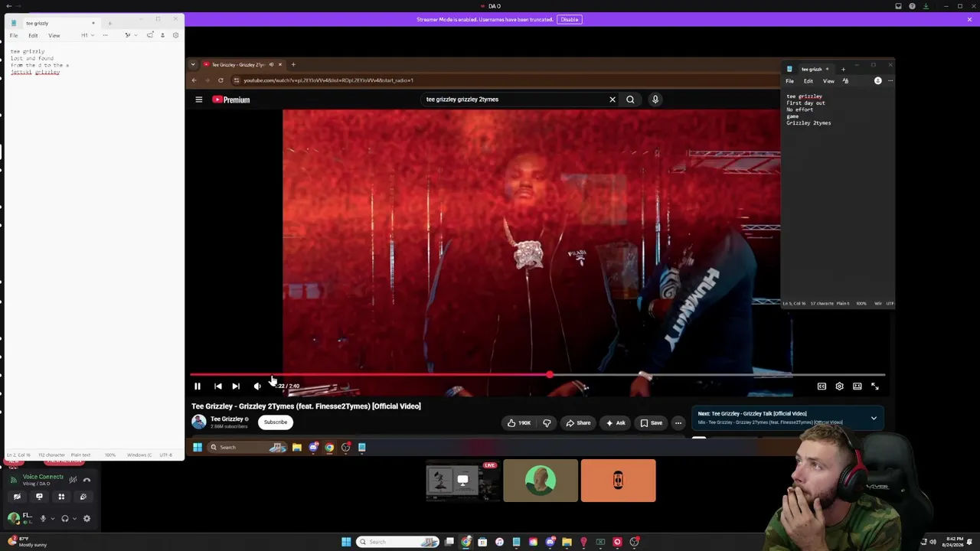The width and height of the screenshot is (980, 551).
Task: Open the Ask button under the video
Action: tap(616, 422)
